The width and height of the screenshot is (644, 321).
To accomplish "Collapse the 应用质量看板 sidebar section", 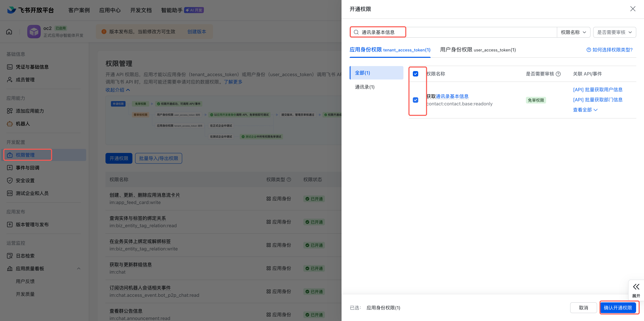I will pyautogui.click(x=79, y=269).
